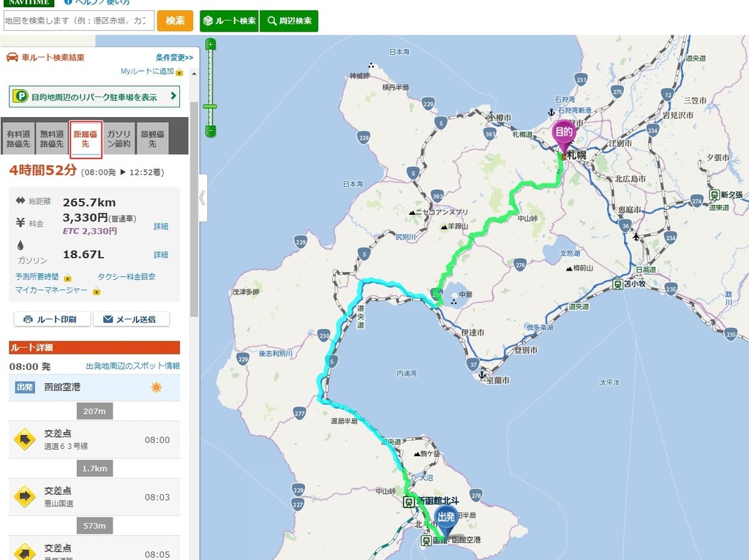Click the turn arrow icon for 道道63号線
The width and height of the screenshot is (749, 560).
[x=24, y=439]
